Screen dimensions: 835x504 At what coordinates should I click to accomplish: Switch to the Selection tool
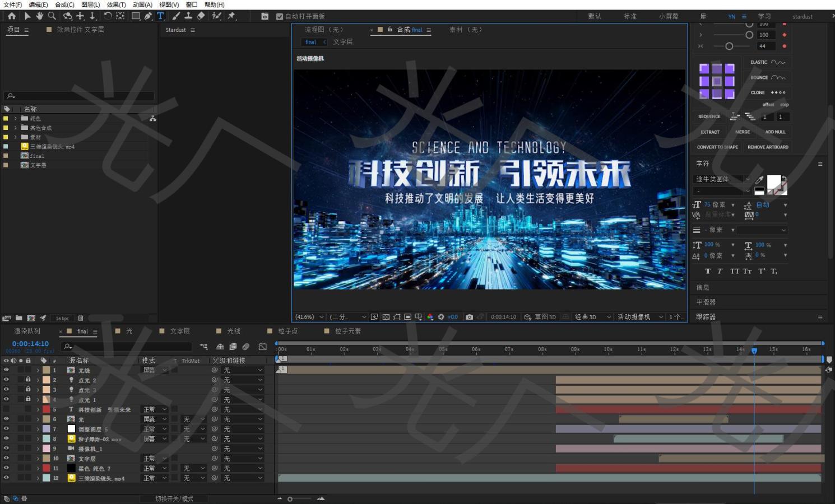pyautogui.click(x=27, y=16)
